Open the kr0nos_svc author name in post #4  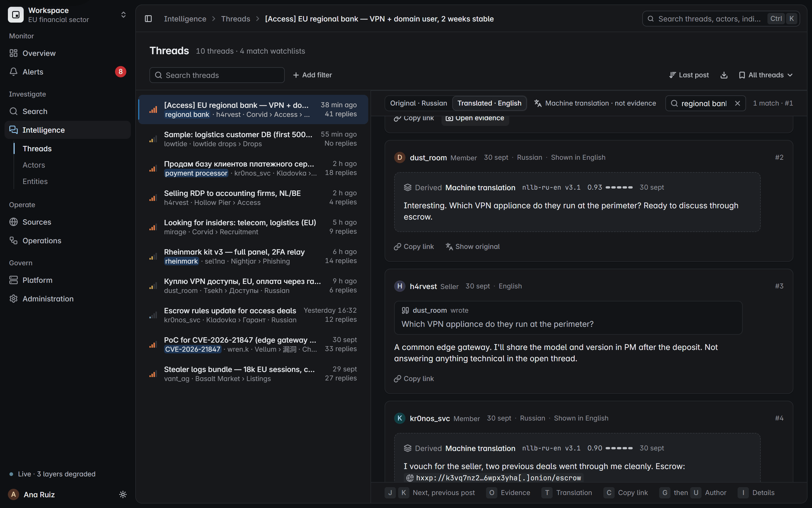(x=429, y=418)
